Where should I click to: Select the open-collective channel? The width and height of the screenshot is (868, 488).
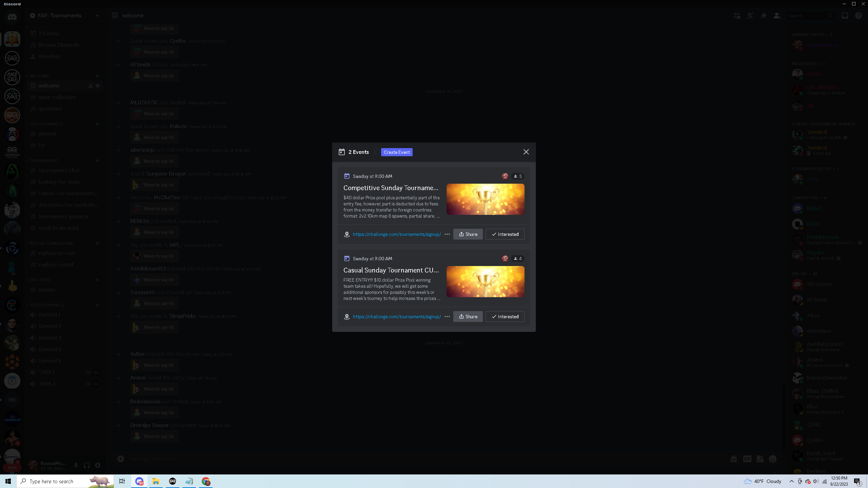point(64,97)
